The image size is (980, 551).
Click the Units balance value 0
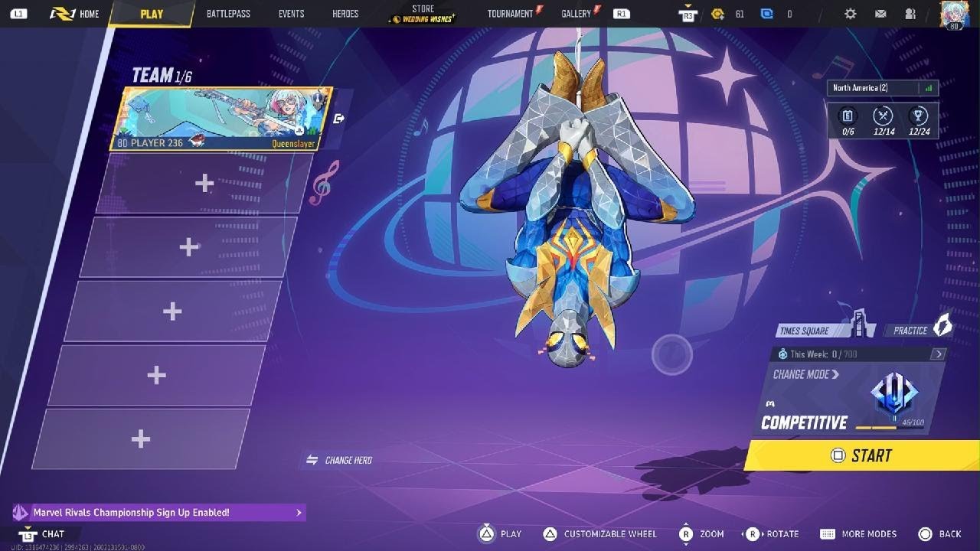coord(789,14)
